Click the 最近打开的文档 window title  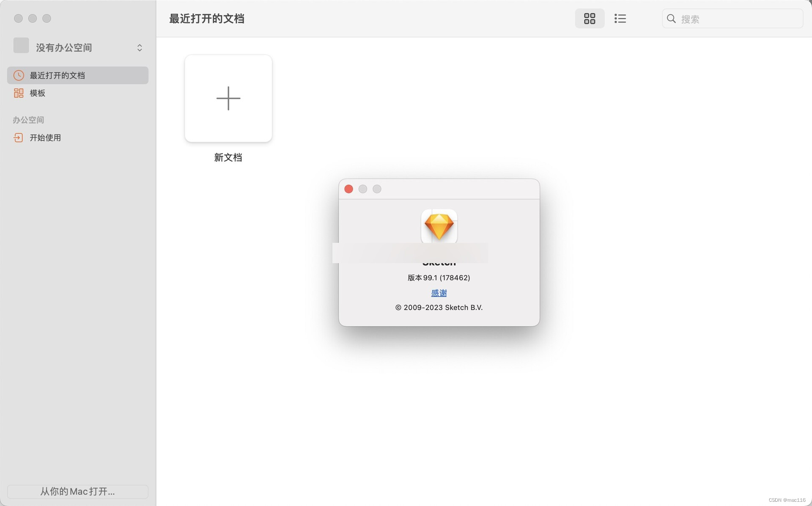[x=207, y=19]
